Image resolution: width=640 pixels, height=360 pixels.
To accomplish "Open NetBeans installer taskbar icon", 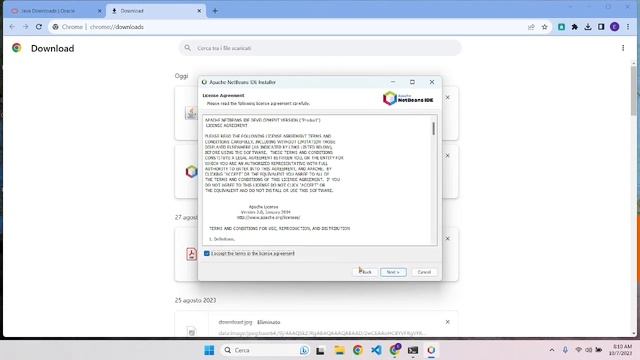I will [x=431, y=350].
